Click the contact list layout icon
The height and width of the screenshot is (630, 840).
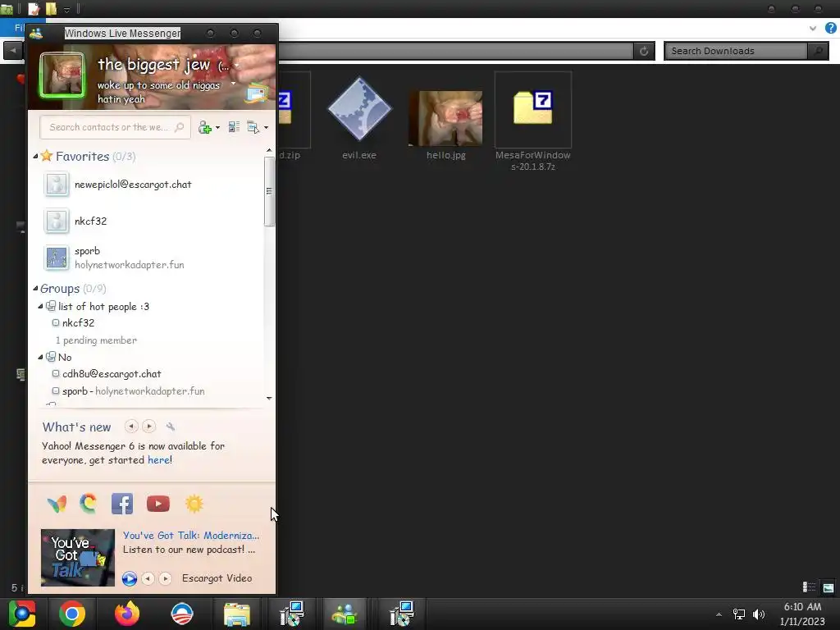[234, 127]
